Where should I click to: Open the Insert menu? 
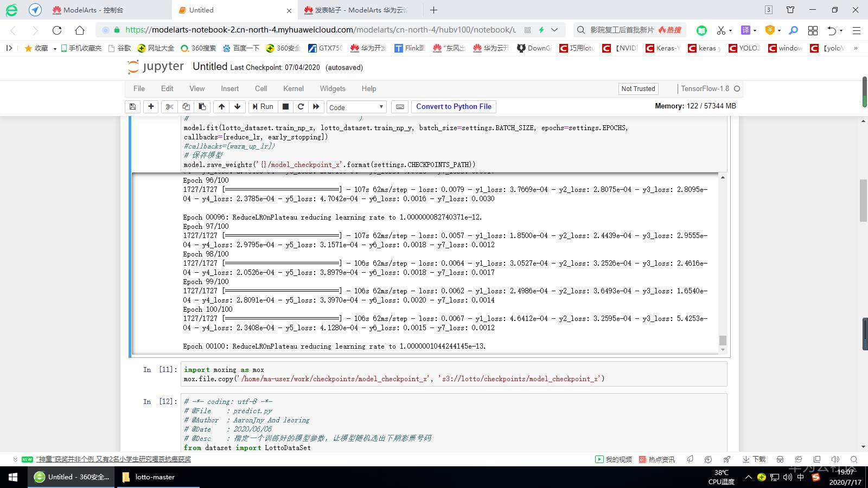(229, 89)
